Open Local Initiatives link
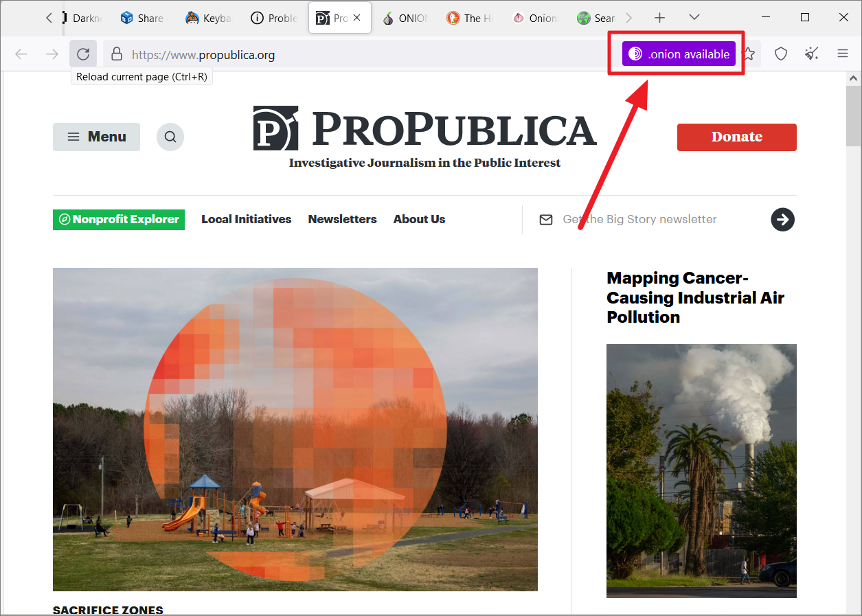Viewport: 862px width, 616px height. [247, 220]
